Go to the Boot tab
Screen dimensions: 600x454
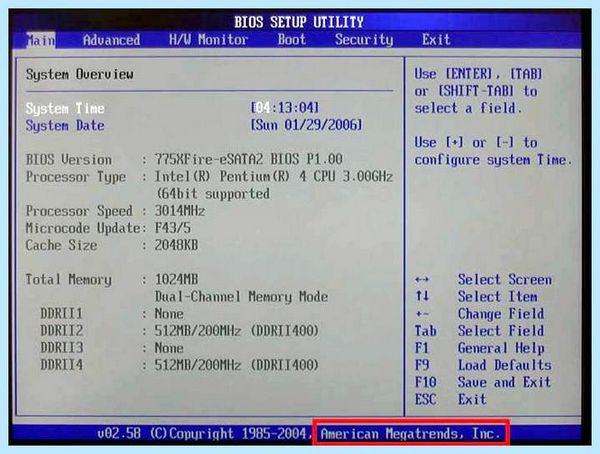pos(292,40)
